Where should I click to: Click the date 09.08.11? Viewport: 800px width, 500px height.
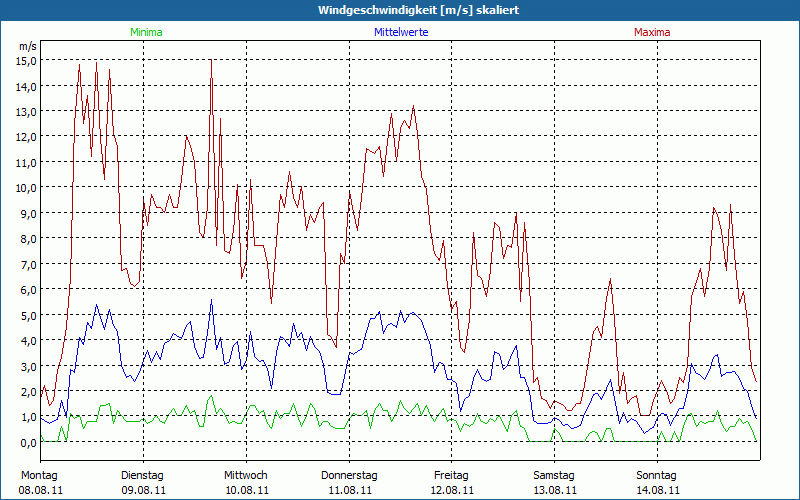tap(143, 490)
